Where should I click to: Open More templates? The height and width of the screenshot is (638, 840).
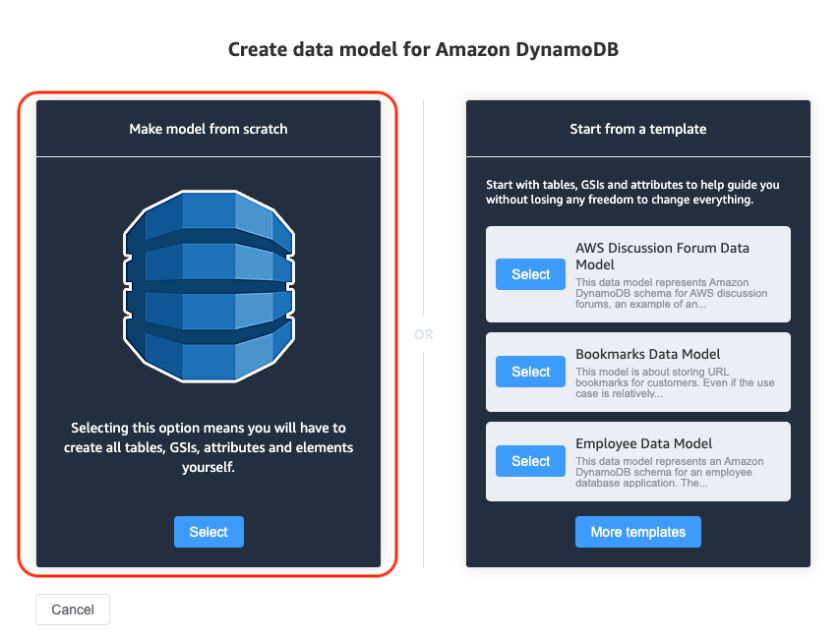click(x=637, y=532)
